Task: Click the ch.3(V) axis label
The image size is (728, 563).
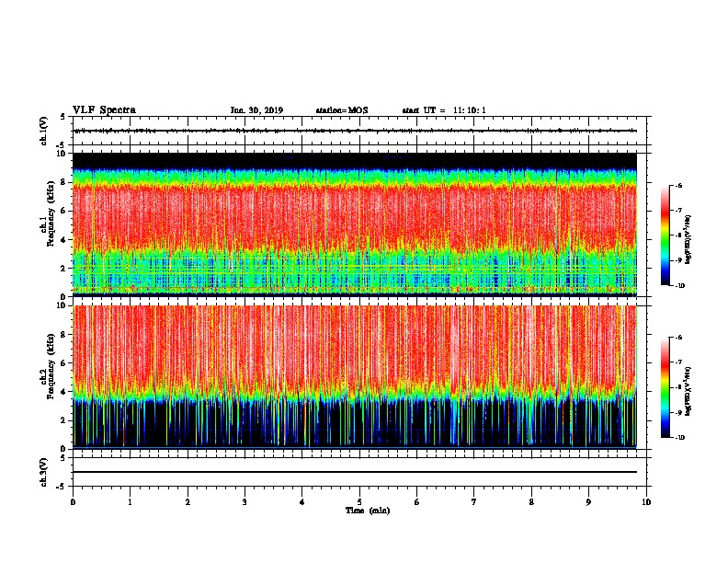Action: pyautogui.click(x=43, y=472)
